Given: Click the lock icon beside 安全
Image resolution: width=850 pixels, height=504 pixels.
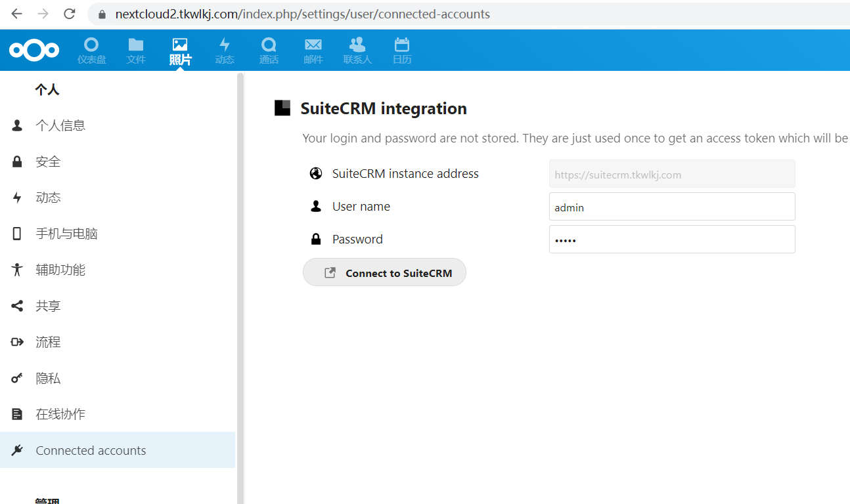Looking at the screenshot, I should pos(17,161).
